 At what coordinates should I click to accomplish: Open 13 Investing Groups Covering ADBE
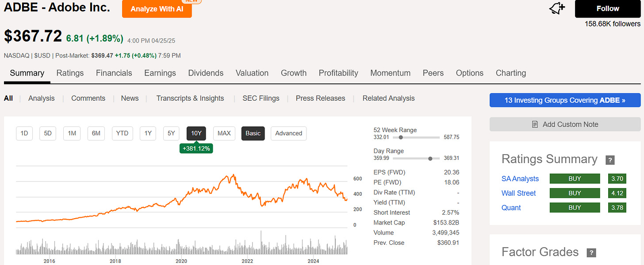565,100
